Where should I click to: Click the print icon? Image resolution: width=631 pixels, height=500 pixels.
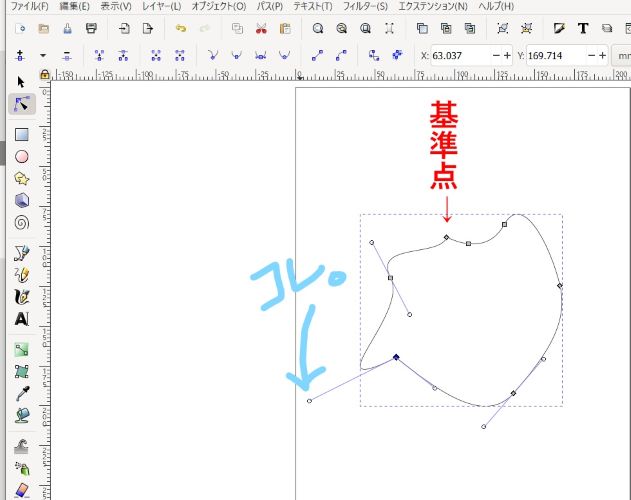[x=91, y=28]
